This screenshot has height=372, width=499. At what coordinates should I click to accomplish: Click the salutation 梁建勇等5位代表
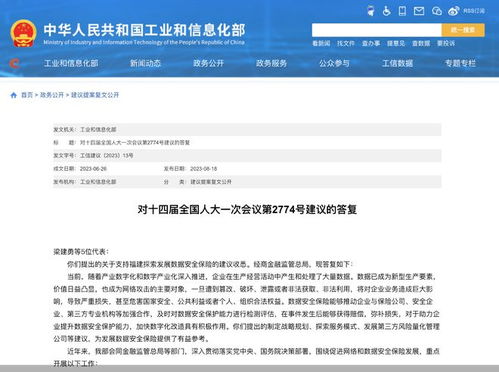point(81,252)
